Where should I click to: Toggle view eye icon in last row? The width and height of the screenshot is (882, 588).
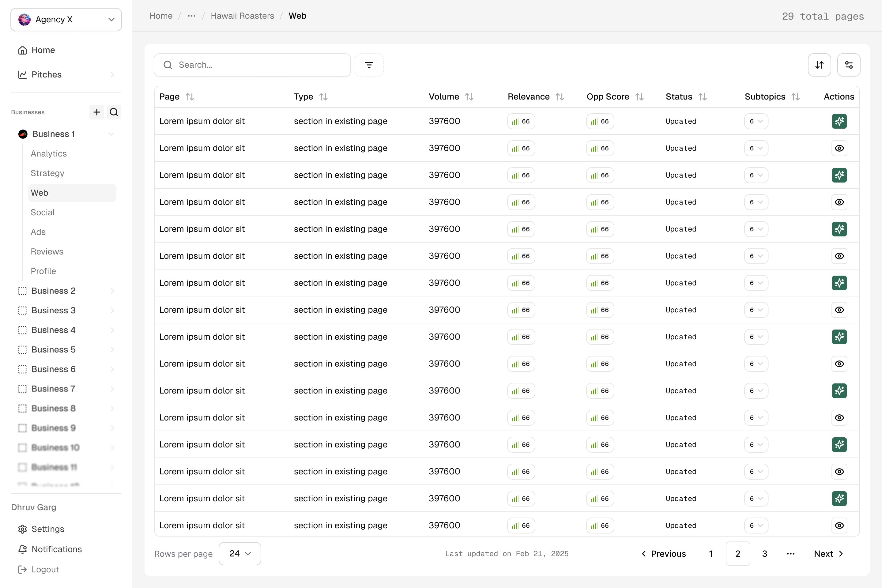pyautogui.click(x=839, y=526)
